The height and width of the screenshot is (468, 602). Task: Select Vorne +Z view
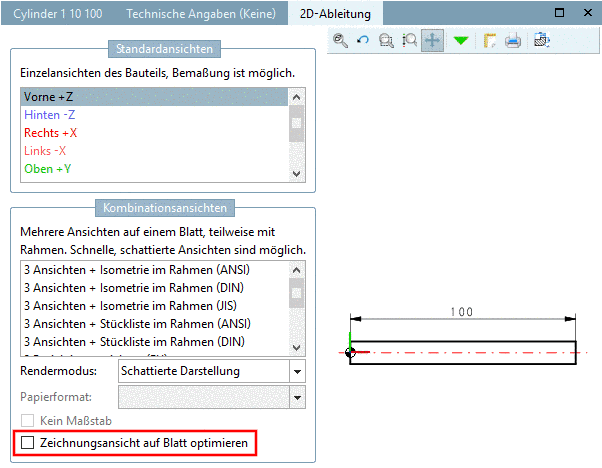(x=154, y=97)
